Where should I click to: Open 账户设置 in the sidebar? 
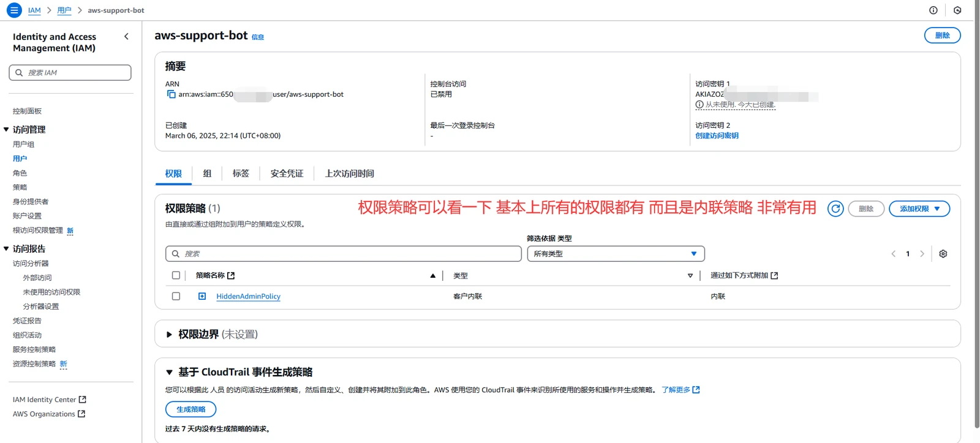[x=27, y=216]
